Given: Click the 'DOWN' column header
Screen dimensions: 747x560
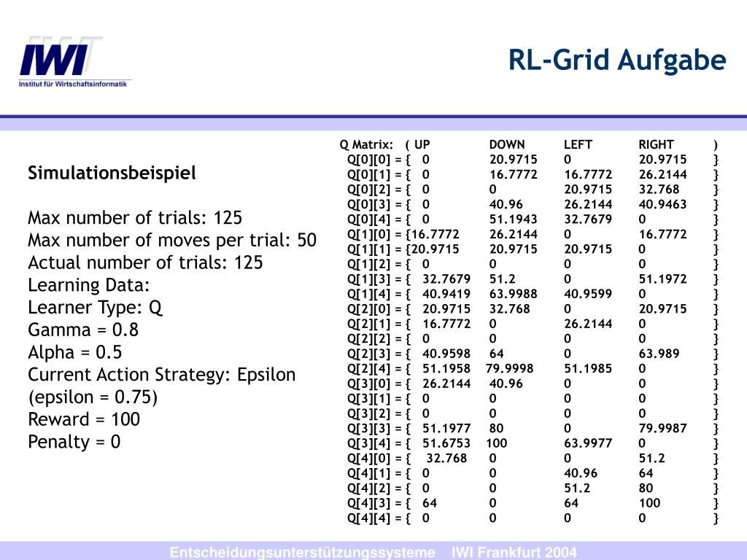Looking at the screenshot, I should pyautogui.click(x=507, y=145).
